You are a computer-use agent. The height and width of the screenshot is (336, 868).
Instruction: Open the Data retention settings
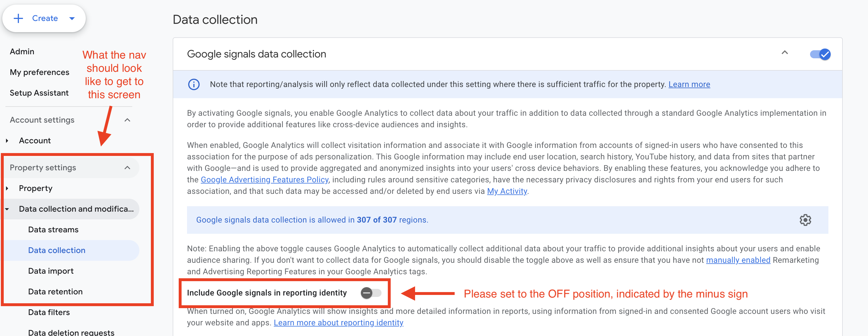point(55,291)
